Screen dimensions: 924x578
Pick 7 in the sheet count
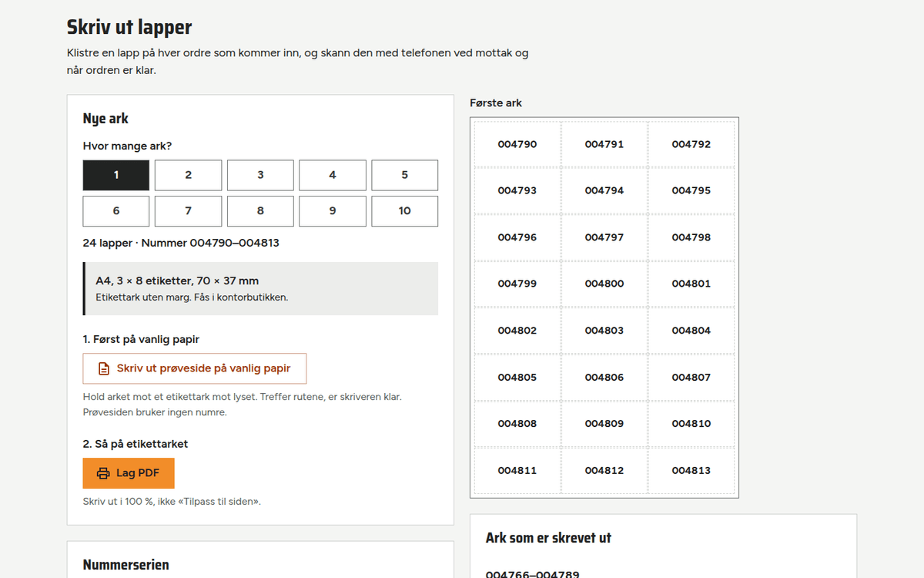click(x=188, y=211)
